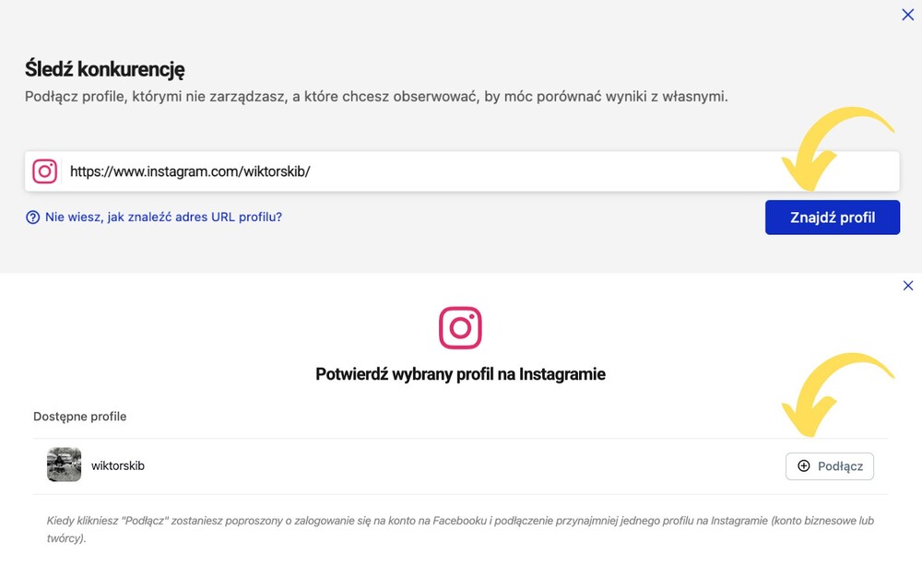Click the Znajdź profil button

(833, 218)
